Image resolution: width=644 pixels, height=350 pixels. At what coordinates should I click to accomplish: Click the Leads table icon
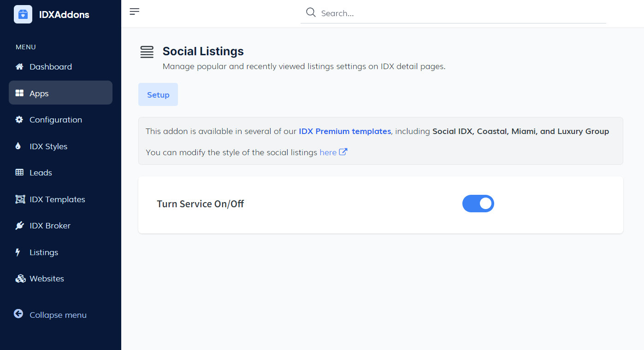(19, 173)
